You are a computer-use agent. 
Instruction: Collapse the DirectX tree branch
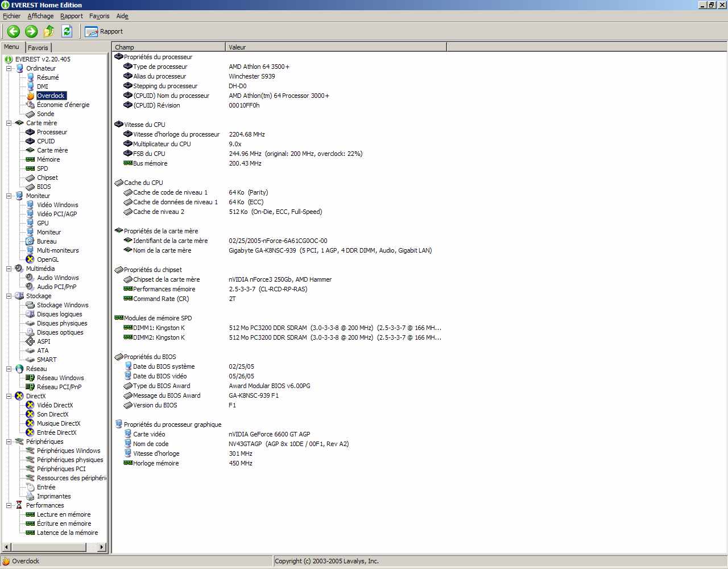coord(9,396)
